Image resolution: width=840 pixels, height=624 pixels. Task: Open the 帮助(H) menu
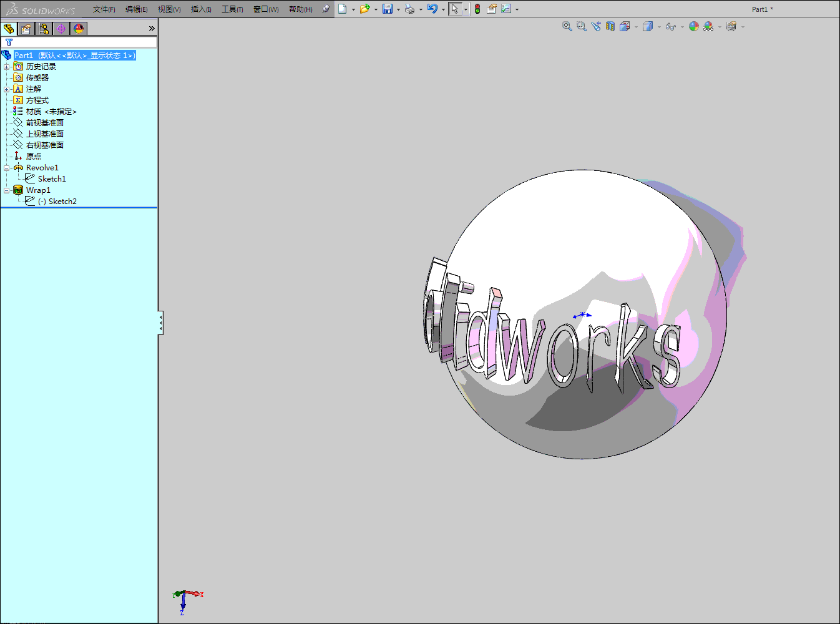pos(301,9)
